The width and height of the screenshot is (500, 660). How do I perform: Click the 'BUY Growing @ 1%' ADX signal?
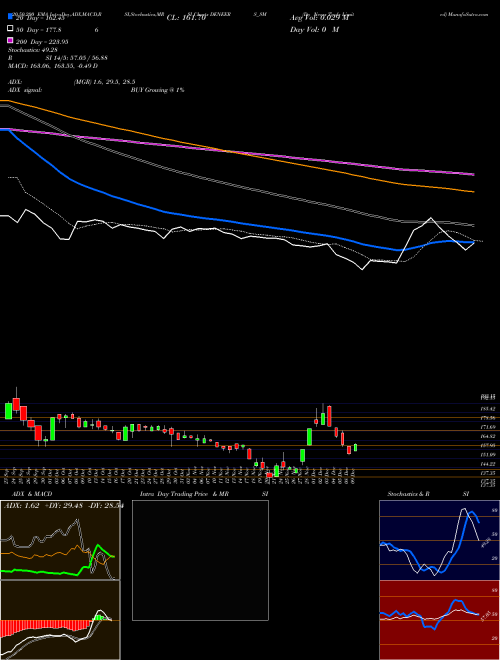pos(157,90)
